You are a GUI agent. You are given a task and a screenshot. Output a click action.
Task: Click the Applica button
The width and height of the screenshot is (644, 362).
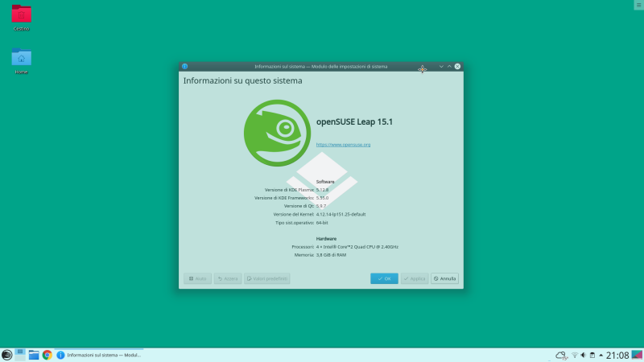click(x=415, y=278)
